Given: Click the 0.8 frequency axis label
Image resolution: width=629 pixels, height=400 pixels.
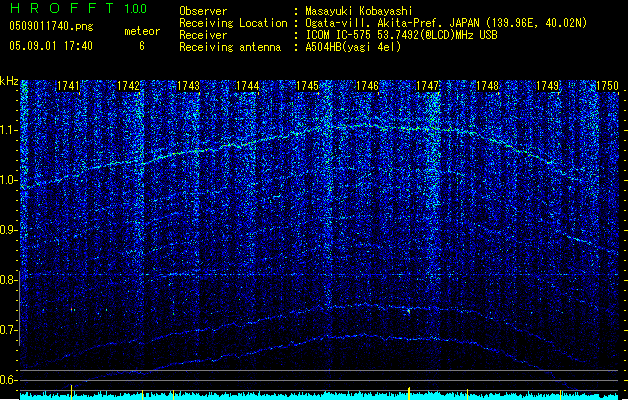Looking at the screenshot, I should 10,281.
